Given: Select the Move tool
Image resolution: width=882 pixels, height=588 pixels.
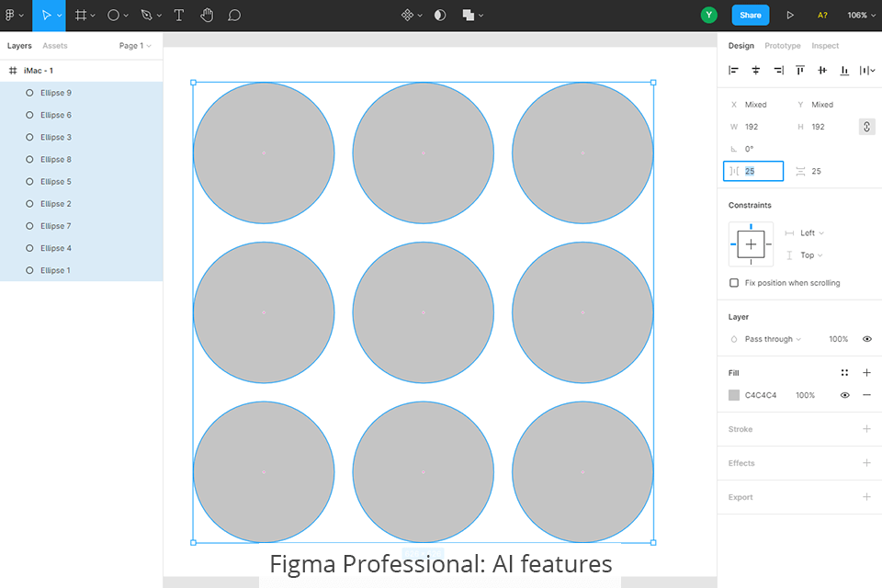Looking at the screenshot, I should point(47,16).
